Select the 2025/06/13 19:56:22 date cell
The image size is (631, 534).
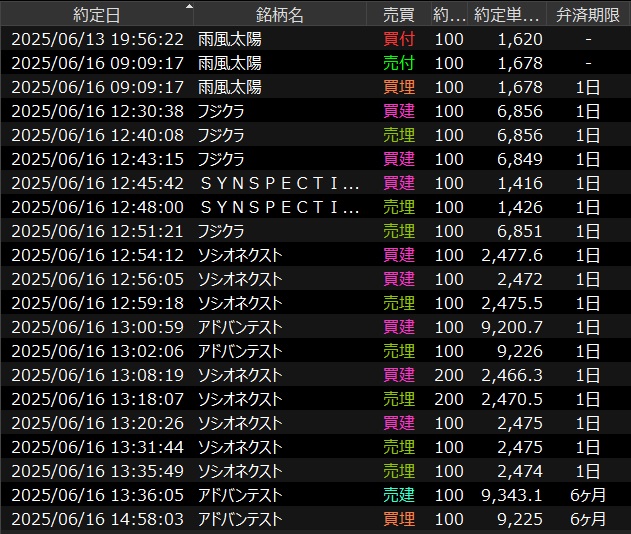(x=97, y=39)
